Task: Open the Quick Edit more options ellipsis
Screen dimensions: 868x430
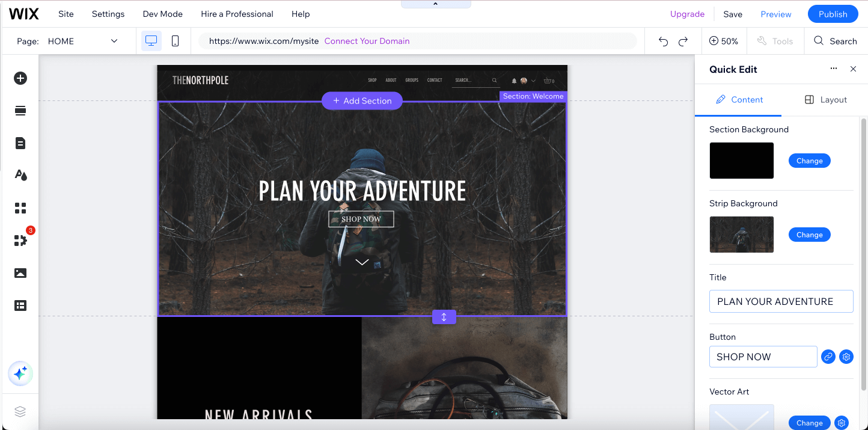Action: click(x=834, y=69)
